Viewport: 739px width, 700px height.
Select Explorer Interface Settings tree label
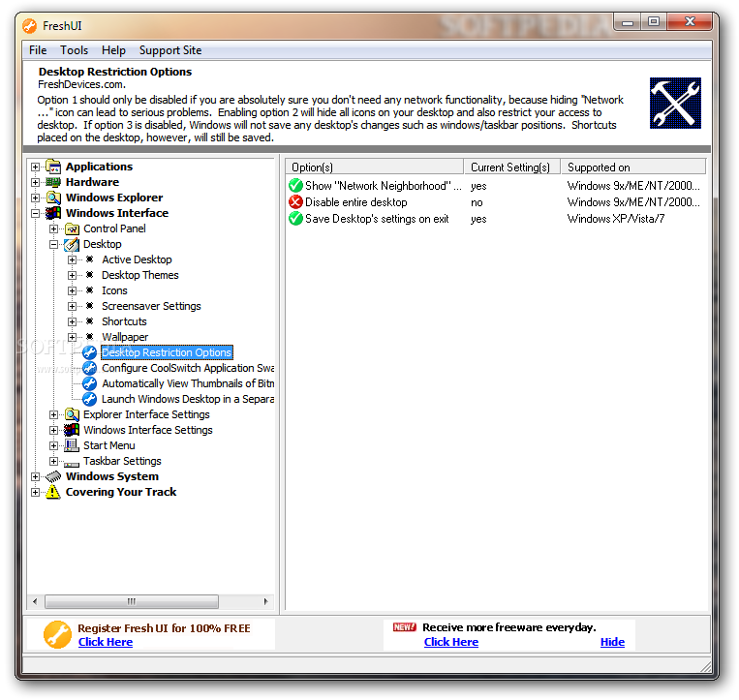[146, 414]
